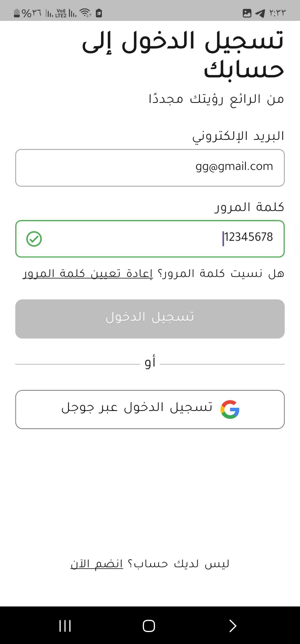
Task: Tap the Wi-Fi signal icon
Action: pyautogui.click(x=85, y=13)
